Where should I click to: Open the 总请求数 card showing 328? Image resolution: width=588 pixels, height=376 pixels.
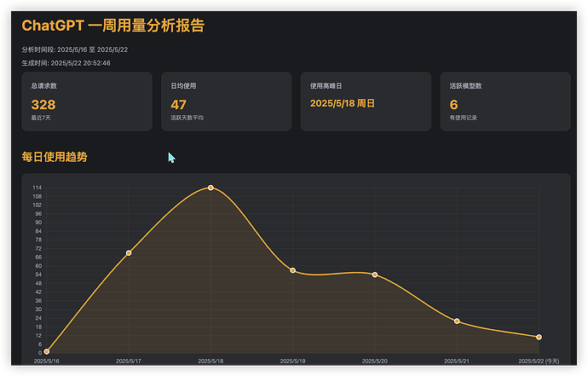pos(87,101)
